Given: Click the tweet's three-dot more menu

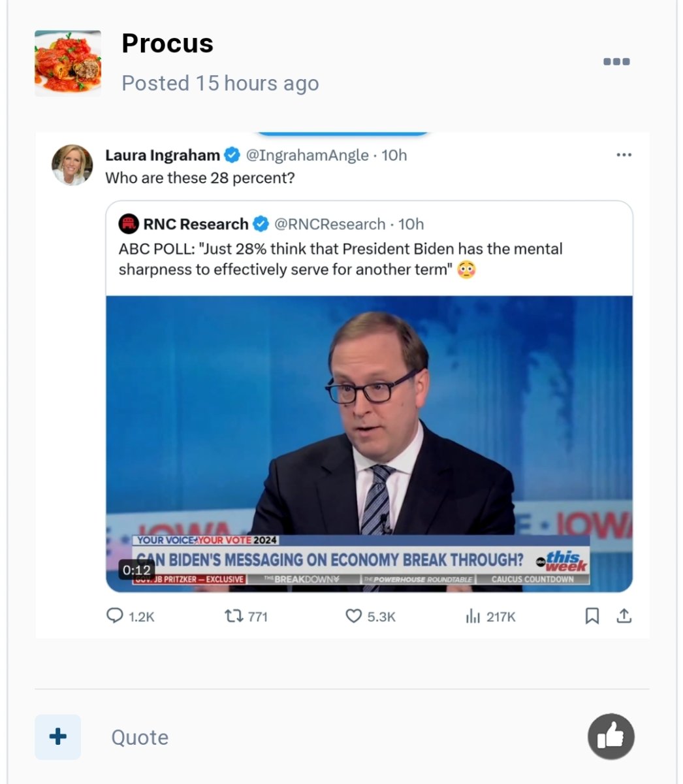Looking at the screenshot, I should click(624, 155).
